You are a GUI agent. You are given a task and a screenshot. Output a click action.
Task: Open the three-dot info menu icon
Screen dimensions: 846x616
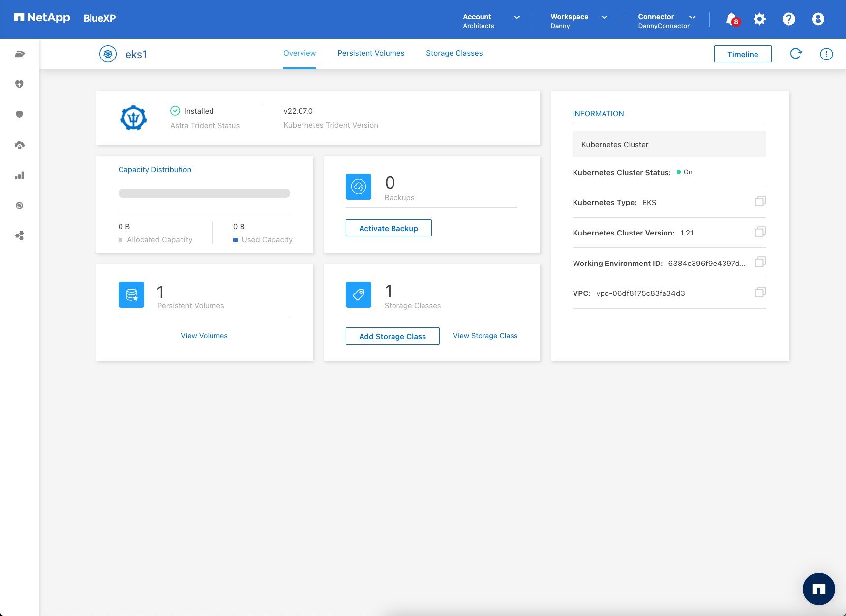[x=826, y=54]
